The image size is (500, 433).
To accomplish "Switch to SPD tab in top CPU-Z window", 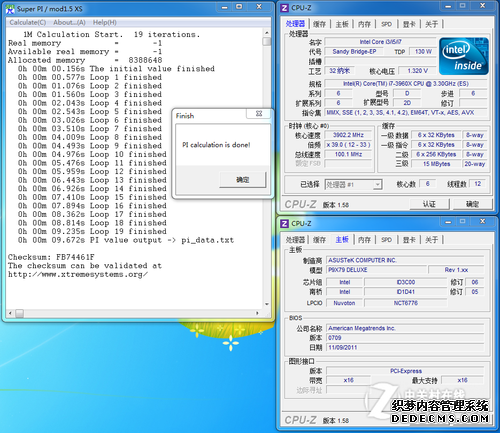I will [386, 24].
